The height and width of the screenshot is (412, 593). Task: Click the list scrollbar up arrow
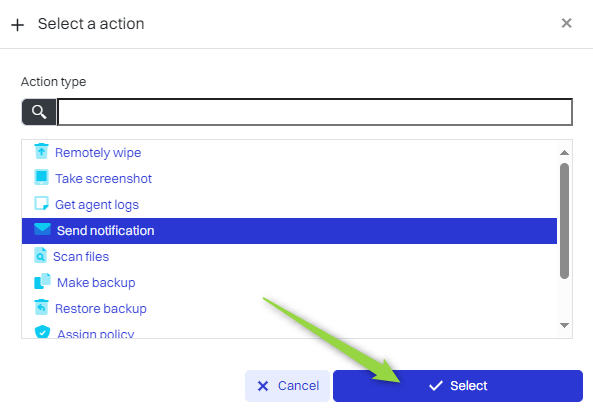click(564, 152)
